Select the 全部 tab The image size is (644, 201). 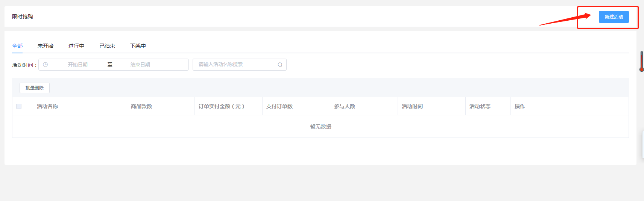tap(17, 46)
